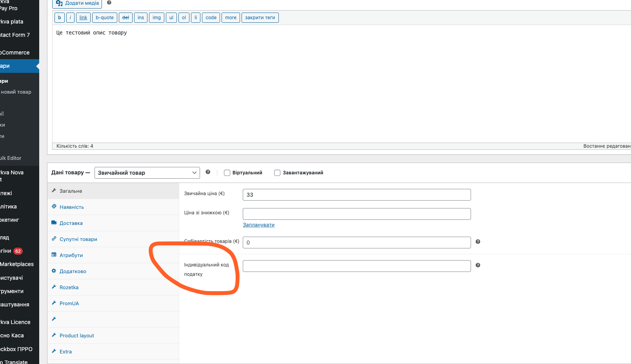Insert bold tag with b button
The image size is (631, 364).
pos(60,18)
